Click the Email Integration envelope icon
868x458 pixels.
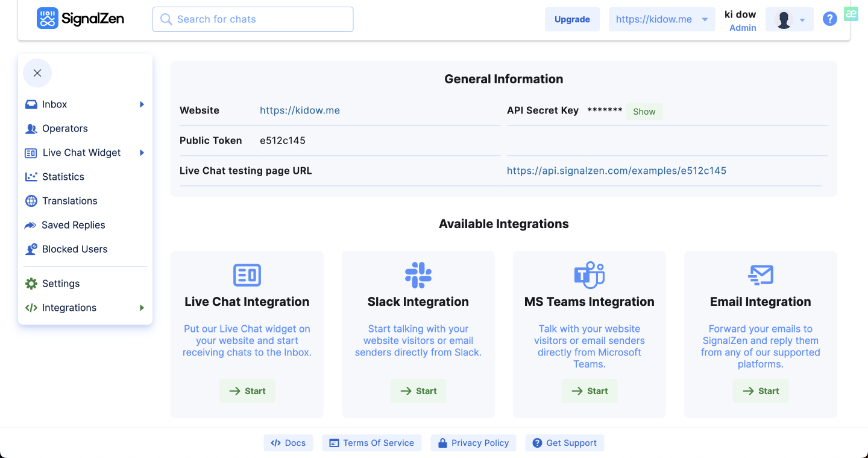coord(761,275)
